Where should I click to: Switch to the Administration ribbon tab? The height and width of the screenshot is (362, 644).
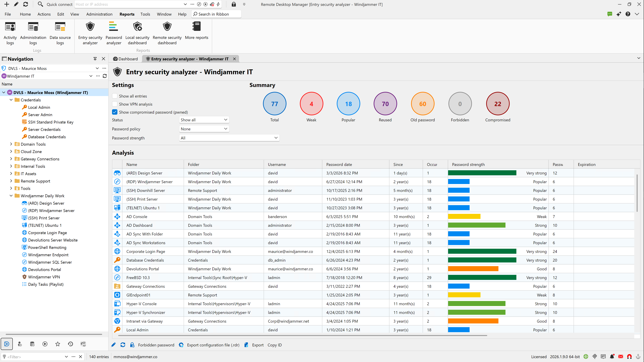point(99,14)
